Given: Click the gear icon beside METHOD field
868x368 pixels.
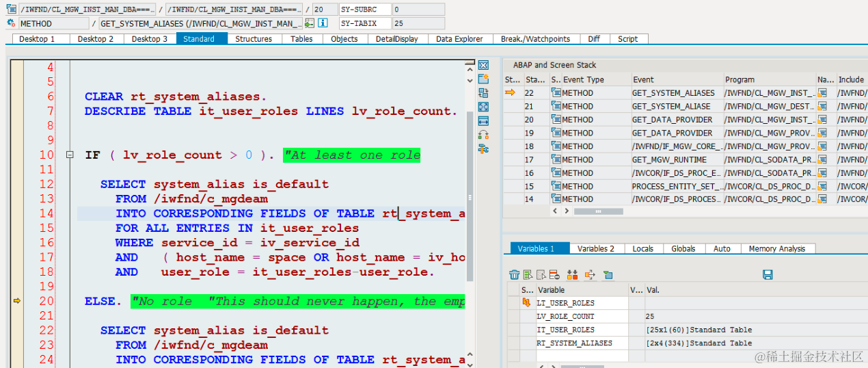Looking at the screenshot, I should pyautogui.click(x=11, y=23).
